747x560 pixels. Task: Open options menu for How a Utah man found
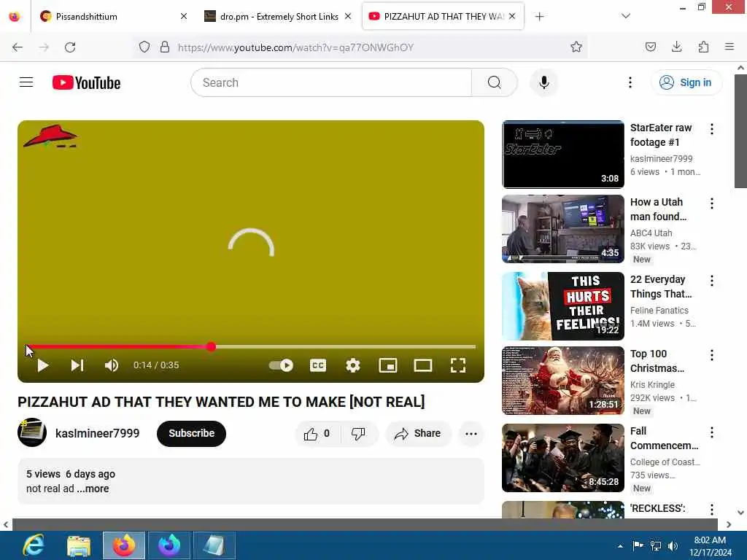click(x=712, y=203)
